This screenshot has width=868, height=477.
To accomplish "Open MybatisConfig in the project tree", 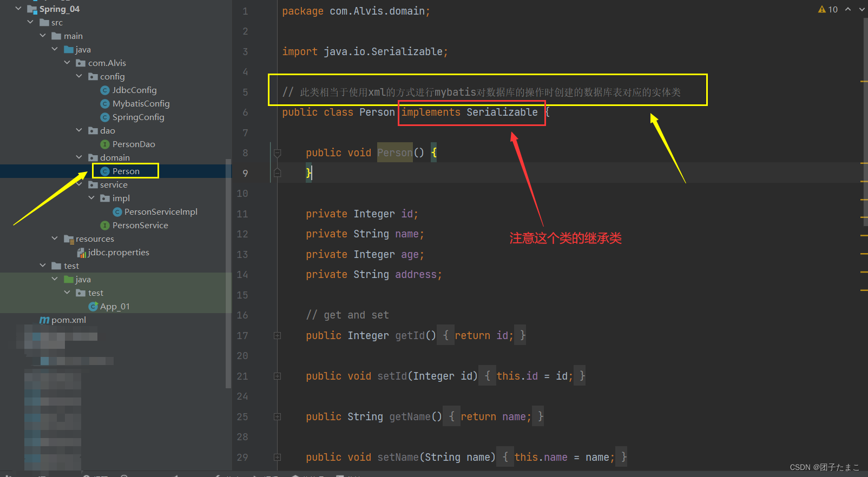I will click(x=141, y=104).
